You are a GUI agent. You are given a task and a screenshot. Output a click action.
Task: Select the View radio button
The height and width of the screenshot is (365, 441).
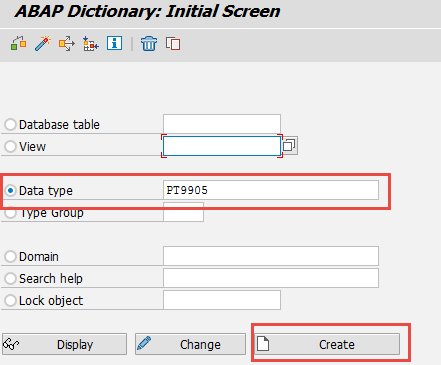(x=10, y=146)
